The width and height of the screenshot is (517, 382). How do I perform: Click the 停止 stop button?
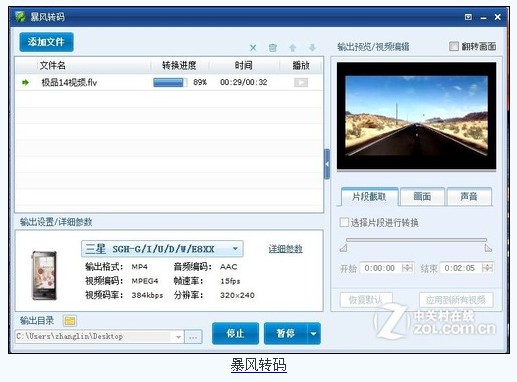pyautogui.click(x=235, y=333)
